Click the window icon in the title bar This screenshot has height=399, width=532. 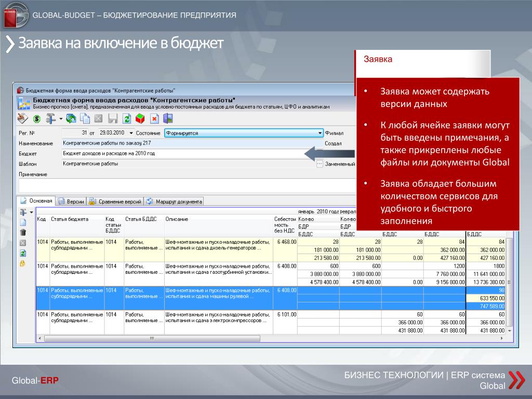(20, 90)
